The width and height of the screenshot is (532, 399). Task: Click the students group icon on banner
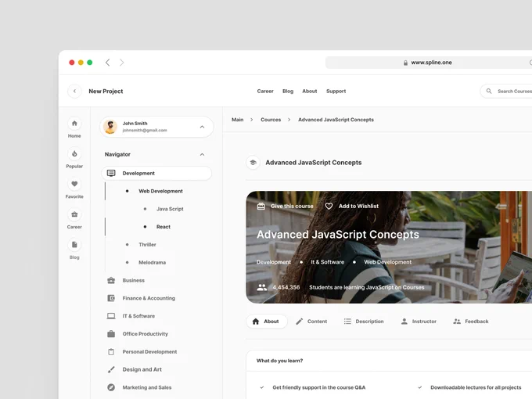coord(261,287)
